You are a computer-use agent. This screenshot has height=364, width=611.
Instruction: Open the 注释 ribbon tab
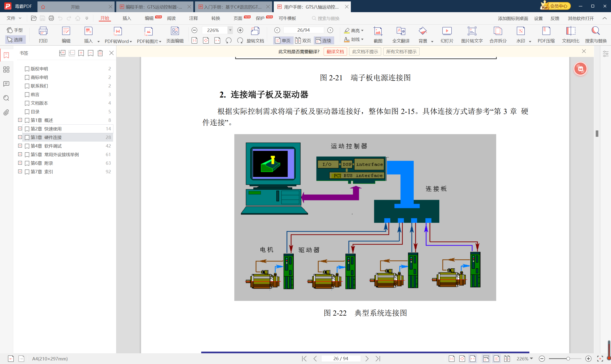coord(193,18)
